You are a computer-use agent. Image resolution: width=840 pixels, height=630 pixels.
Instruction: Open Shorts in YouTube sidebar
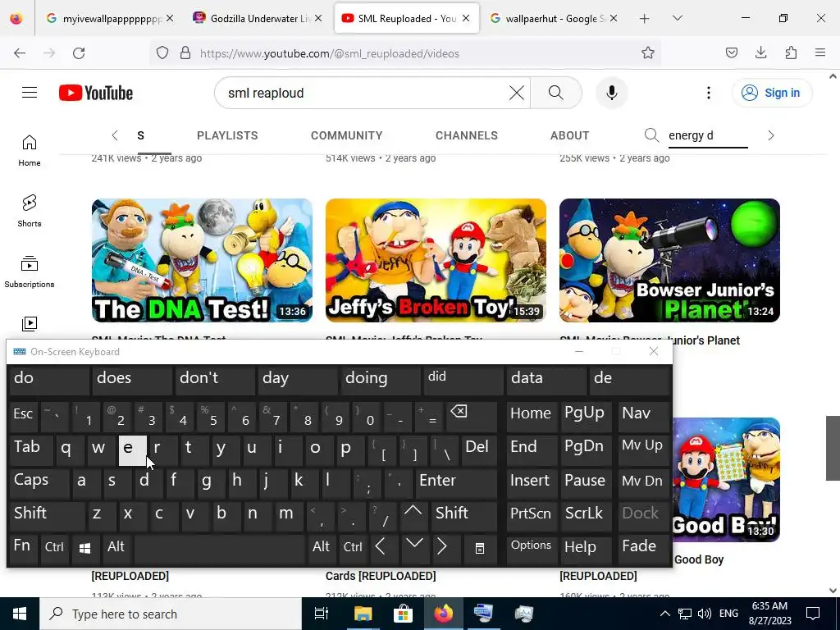pyautogui.click(x=30, y=211)
